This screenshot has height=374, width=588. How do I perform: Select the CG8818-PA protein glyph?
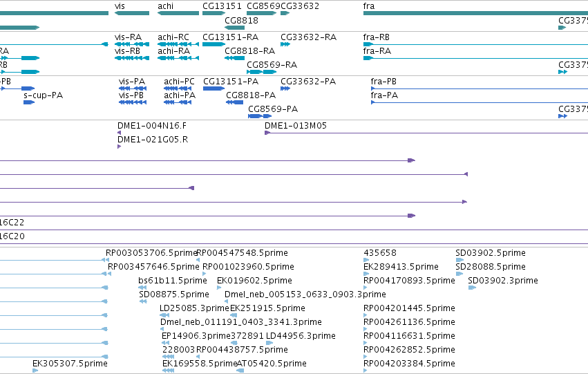234,102
